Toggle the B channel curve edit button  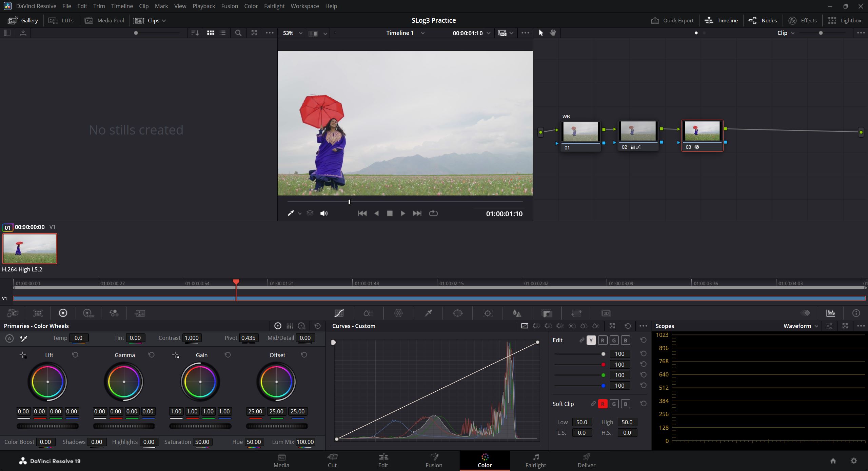coord(626,340)
